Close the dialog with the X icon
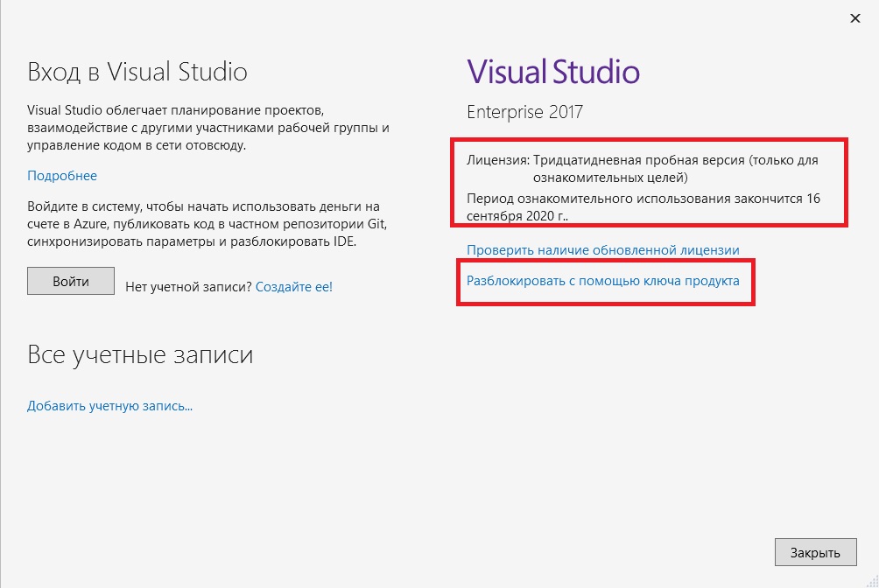 click(x=854, y=18)
